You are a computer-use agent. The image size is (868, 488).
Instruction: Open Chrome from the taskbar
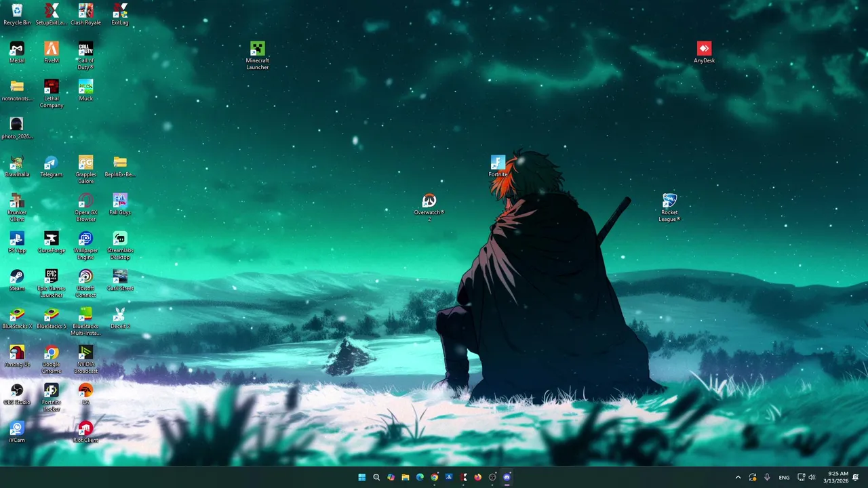pyautogui.click(x=435, y=477)
